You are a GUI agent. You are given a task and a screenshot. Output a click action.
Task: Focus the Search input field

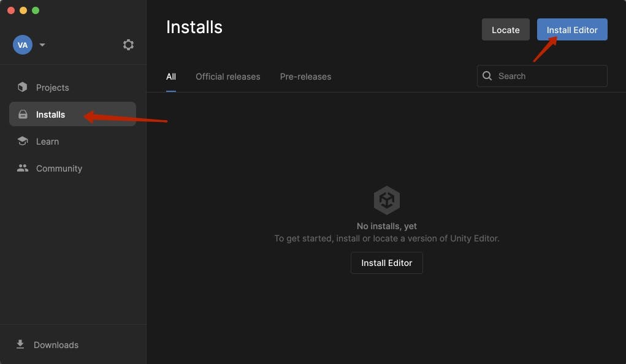(542, 76)
